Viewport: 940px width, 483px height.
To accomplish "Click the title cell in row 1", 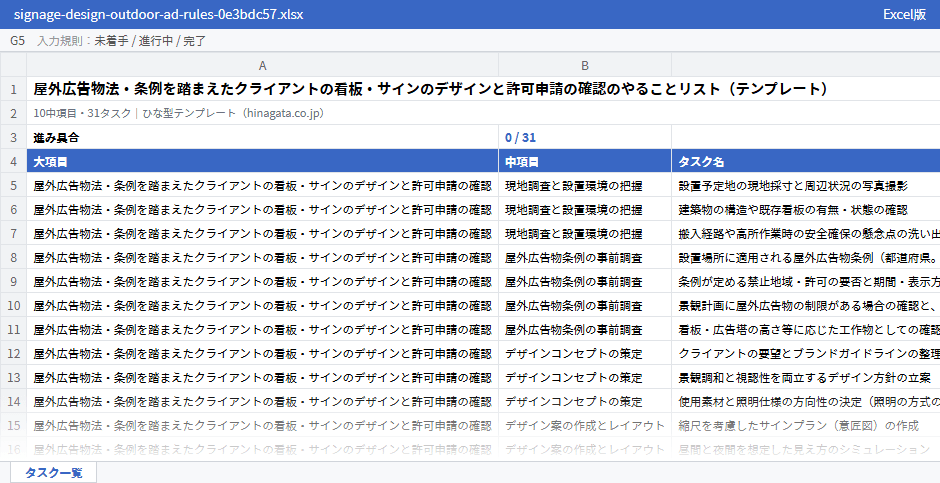I will coord(431,89).
